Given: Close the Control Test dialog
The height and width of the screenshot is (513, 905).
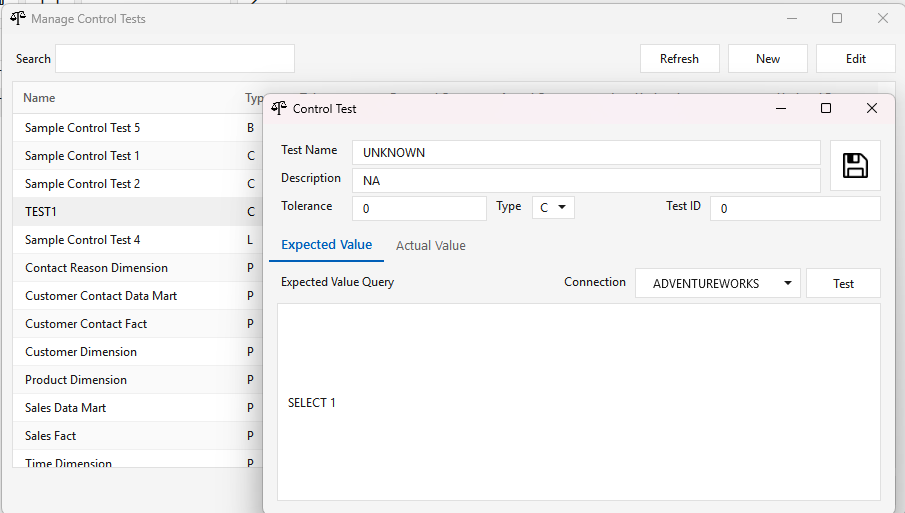Looking at the screenshot, I should (x=872, y=108).
